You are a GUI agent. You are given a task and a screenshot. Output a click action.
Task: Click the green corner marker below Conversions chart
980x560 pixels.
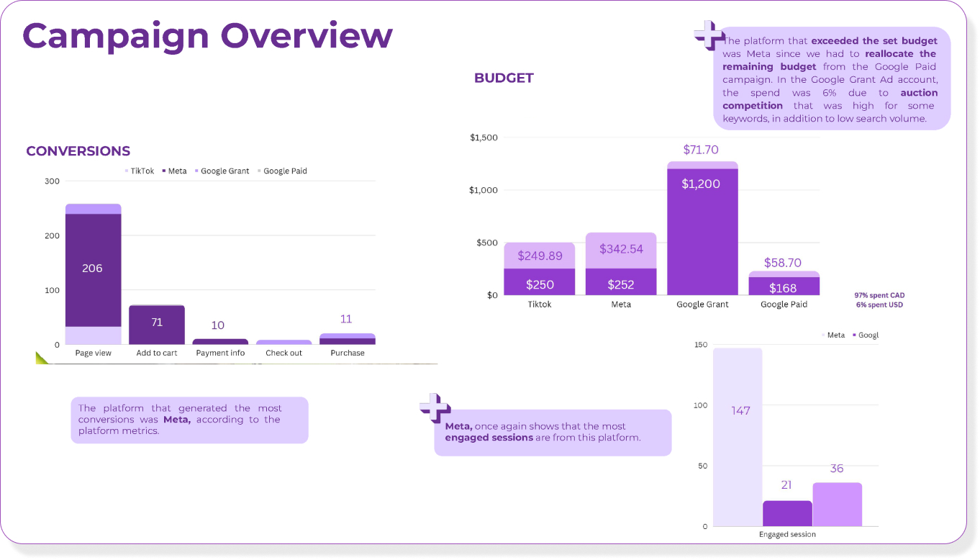pyautogui.click(x=42, y=358)
